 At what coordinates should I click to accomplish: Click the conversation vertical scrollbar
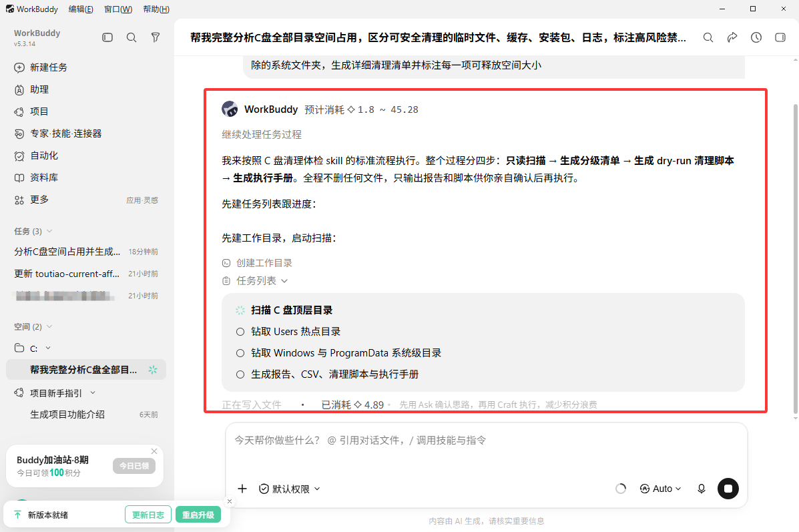point(796,259)
